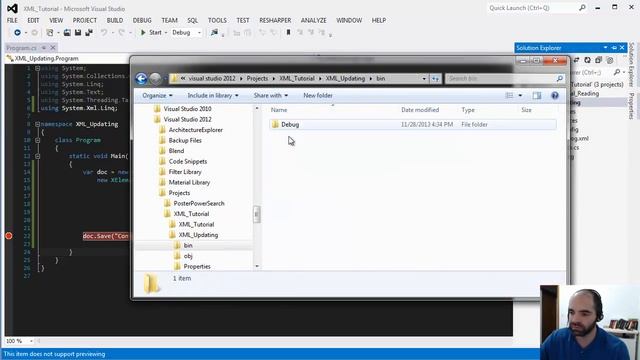Click the Save All toolbar icon
Screen dimensions: 640x360
tap(89, 33)
